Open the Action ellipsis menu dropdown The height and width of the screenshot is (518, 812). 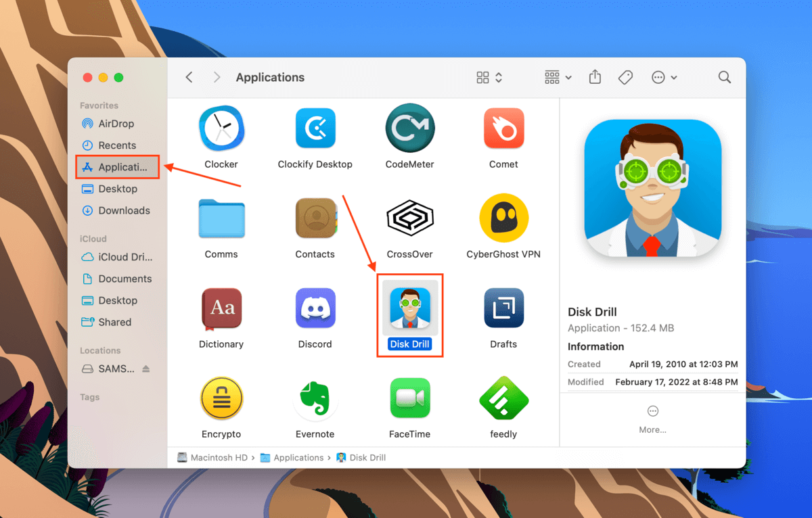tap(664, 78)
